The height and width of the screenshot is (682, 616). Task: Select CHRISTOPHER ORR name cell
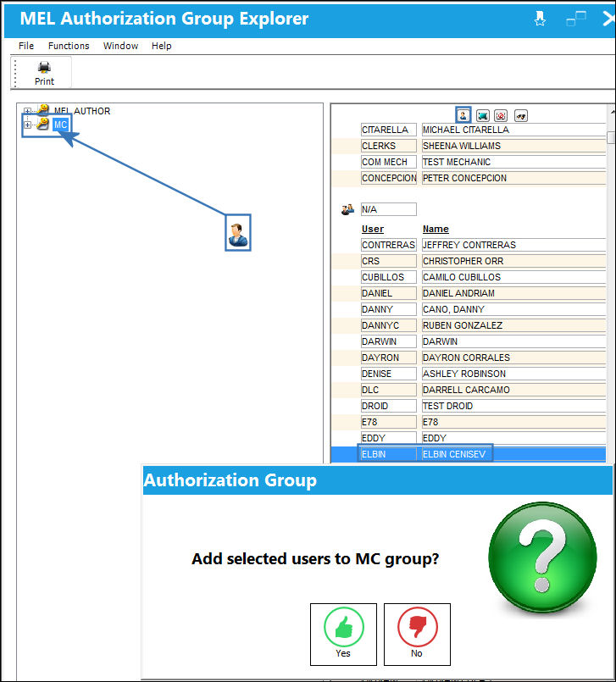pyautogui.click(x=513, y=261)
